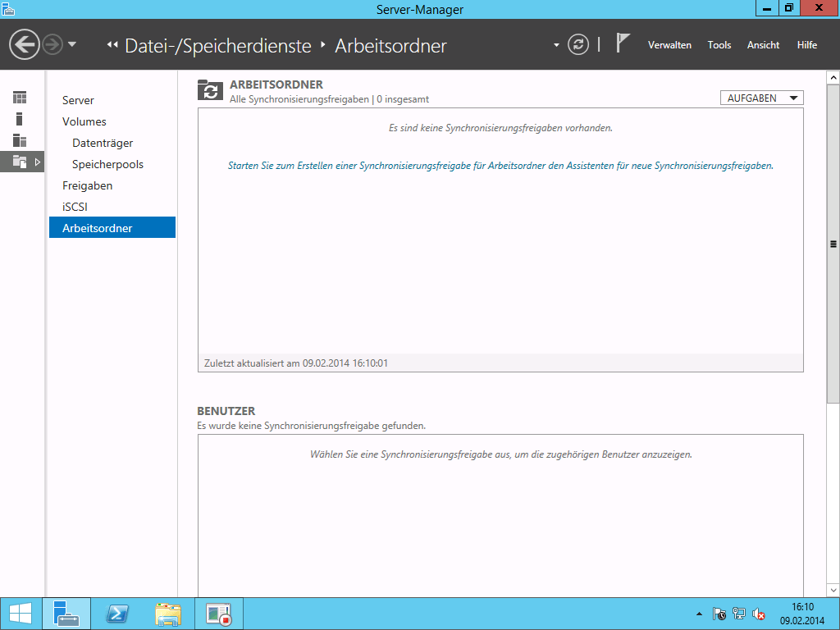
Task: Click the scrollbar down arrow
Action: (833, 591)
